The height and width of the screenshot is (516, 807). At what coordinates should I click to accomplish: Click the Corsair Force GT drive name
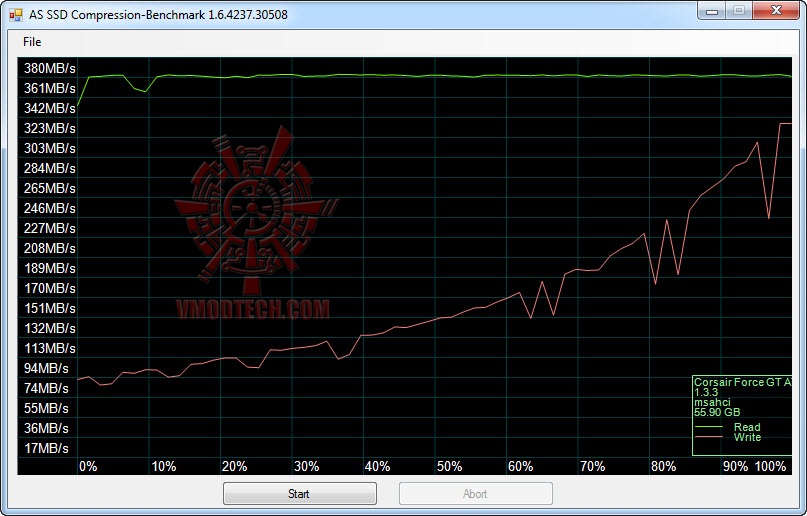click(x=742, y=382)
